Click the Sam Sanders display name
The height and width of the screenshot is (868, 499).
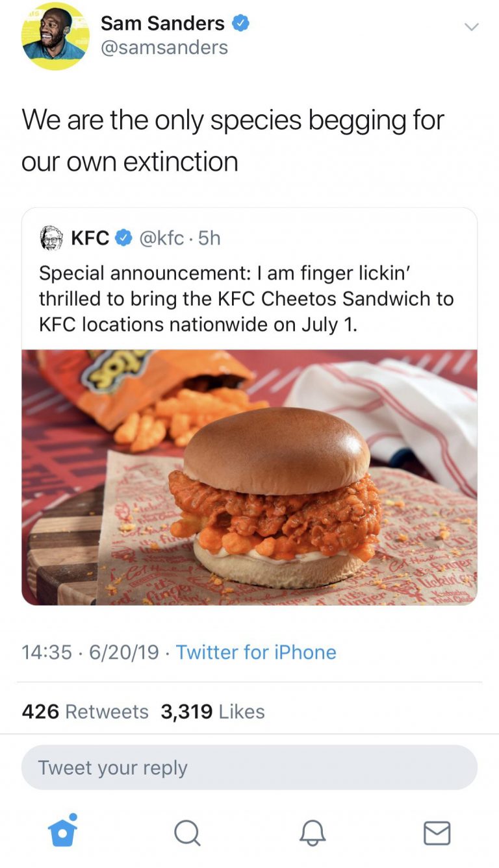[x=162, y=24]
